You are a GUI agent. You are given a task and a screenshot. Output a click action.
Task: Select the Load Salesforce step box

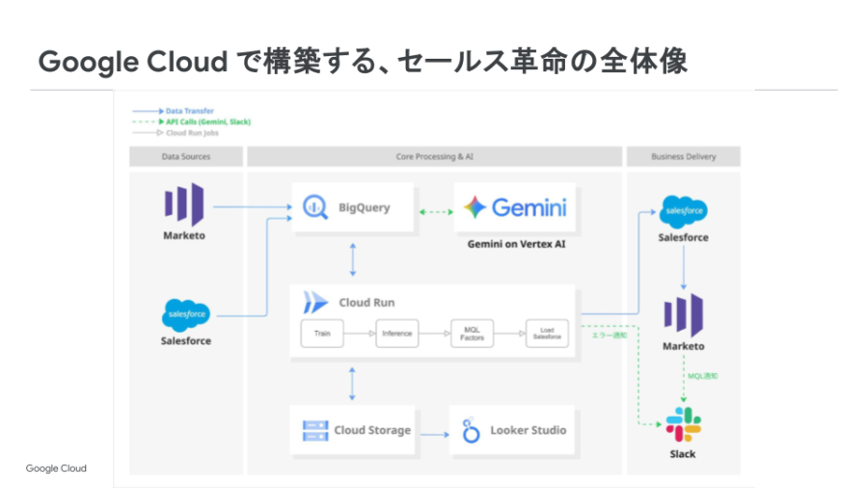pyautogui.click(x=547, y=334)
